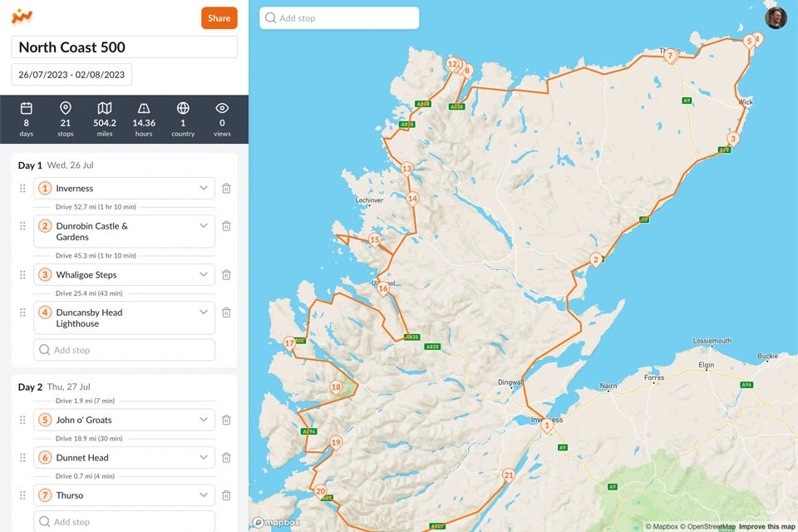This screenshot has width=798, height=532.
Task: Expand the Dunnet Head stop details
Action: (204, 458)
